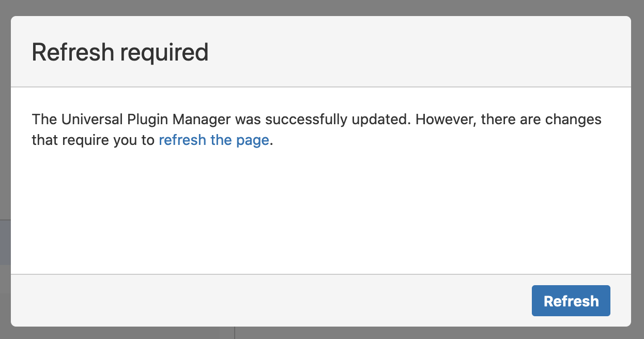
Task: Click the word "there" in the message
Action: (498, 120)
